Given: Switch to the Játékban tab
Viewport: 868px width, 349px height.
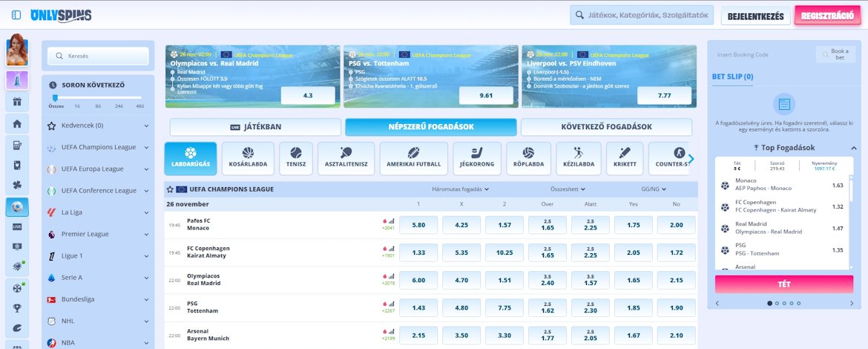Looking at the screenshot, I should (x=255, y=127).
